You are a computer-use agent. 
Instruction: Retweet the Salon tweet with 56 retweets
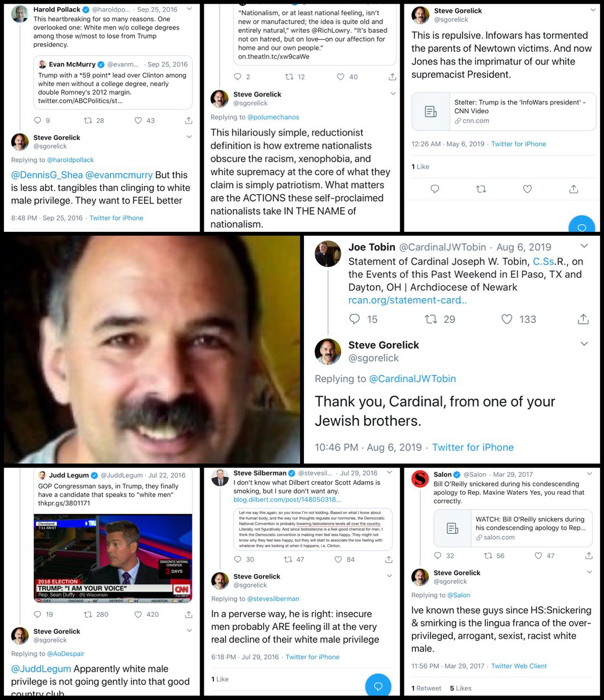coord(489,556)
